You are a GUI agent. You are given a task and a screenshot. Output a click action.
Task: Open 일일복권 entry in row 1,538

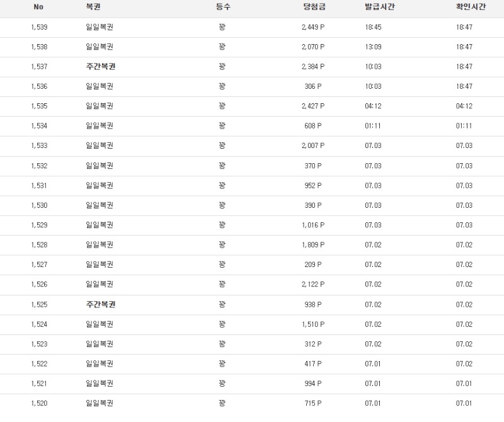pyautogui.click(x=100, y=47)
